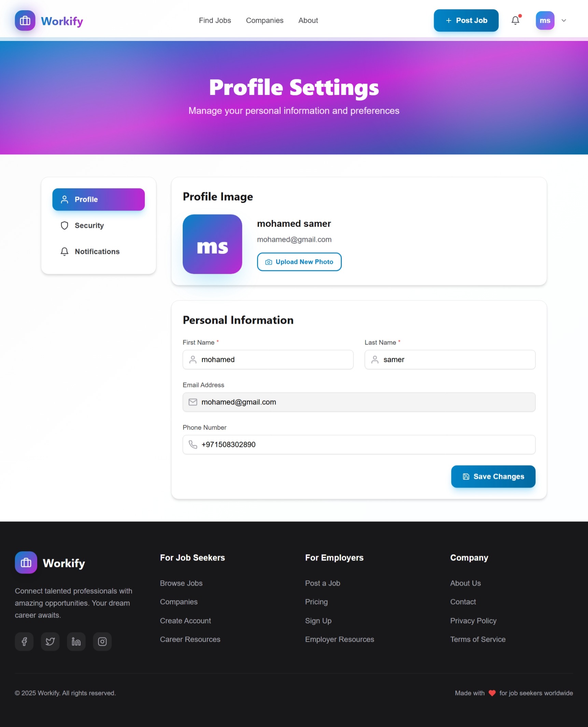The height and width of the screenshot is (727, 588).
Task: Expand the user account dropdown chevron
Action: 564,20
